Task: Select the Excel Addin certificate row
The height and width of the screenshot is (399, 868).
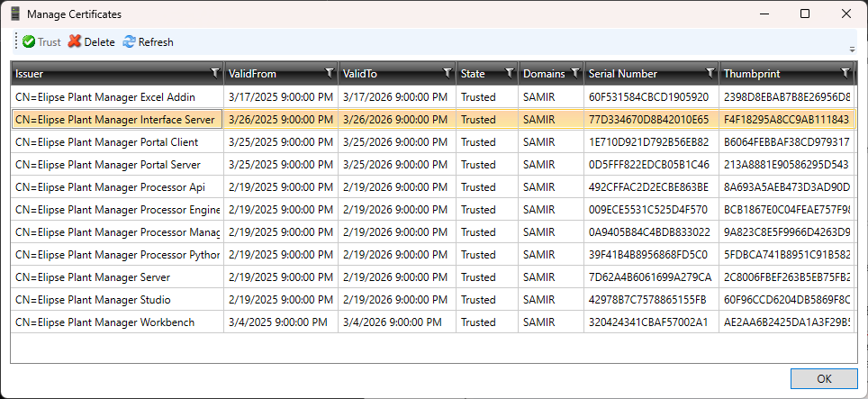Action: tap(433, 97)
